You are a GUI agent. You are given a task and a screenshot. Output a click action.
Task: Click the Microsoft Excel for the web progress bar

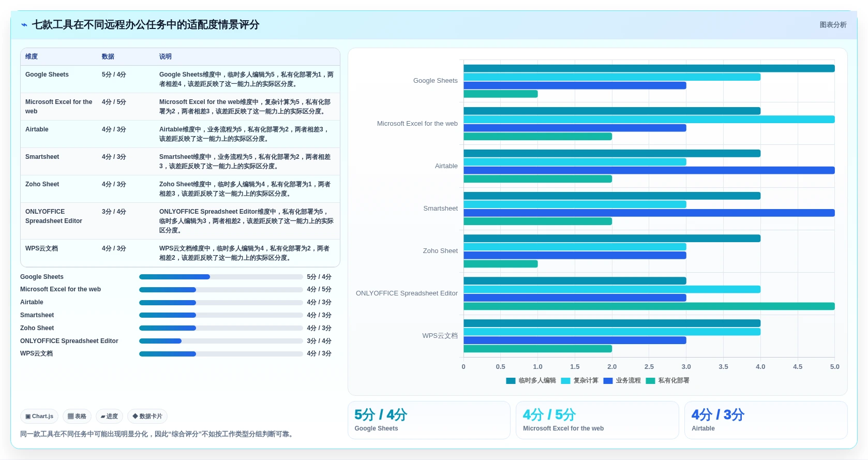[x=221, y=290]
